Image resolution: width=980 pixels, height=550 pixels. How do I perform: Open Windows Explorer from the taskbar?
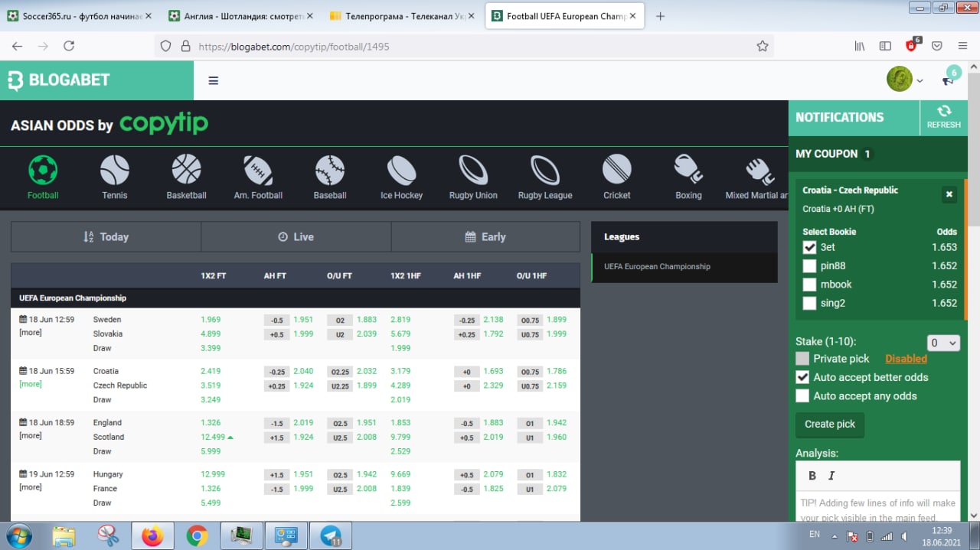[64, 536]
